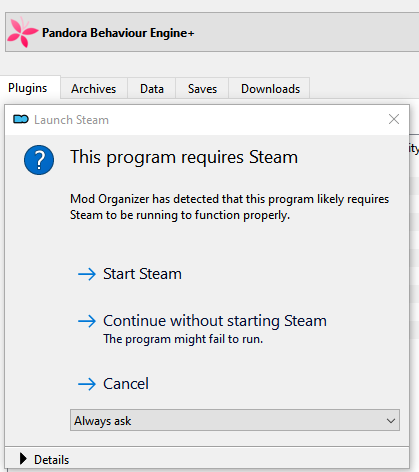This screenshot has height=472, width=419.
Task: Switch to the Archives tab
Action: click(94, 89)
